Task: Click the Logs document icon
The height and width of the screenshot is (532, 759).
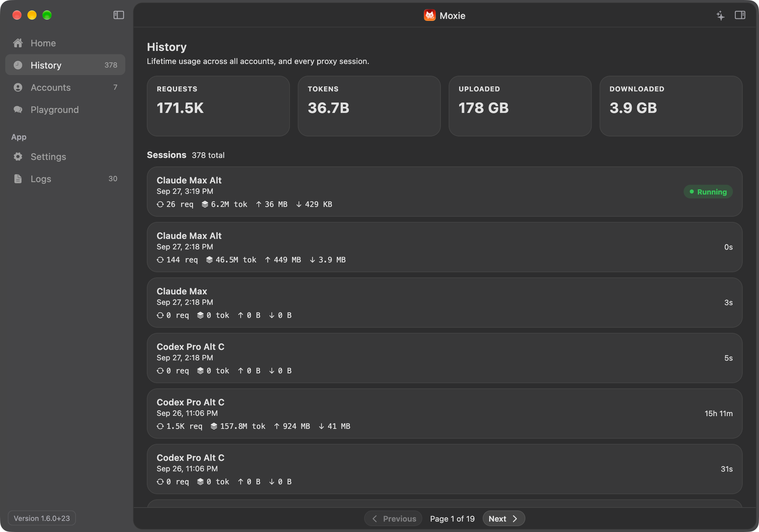Action: 18,179
